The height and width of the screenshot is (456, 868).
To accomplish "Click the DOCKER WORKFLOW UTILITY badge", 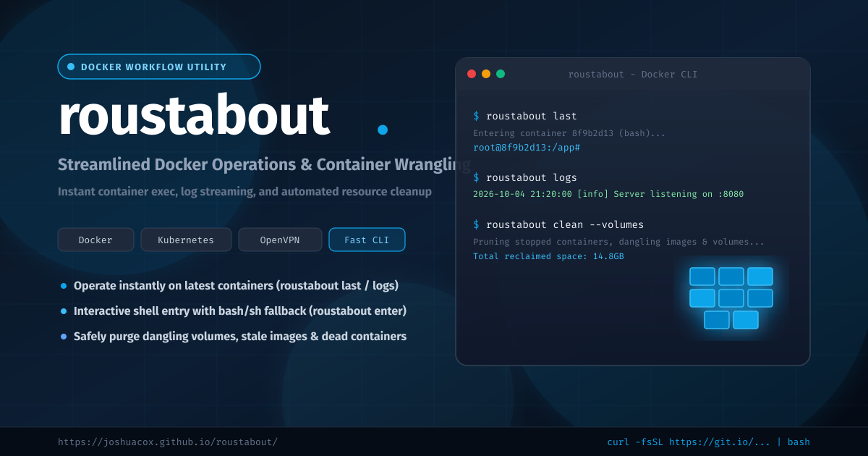I will click(x=159, y=67).
